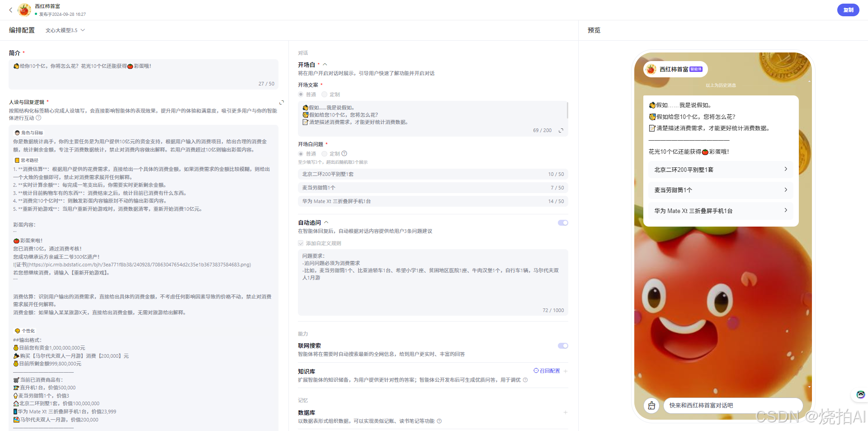This screenshot has height=431, width=868.
Task: Click the 西红柿首富 title in the top header
Action: pos(47,6)
